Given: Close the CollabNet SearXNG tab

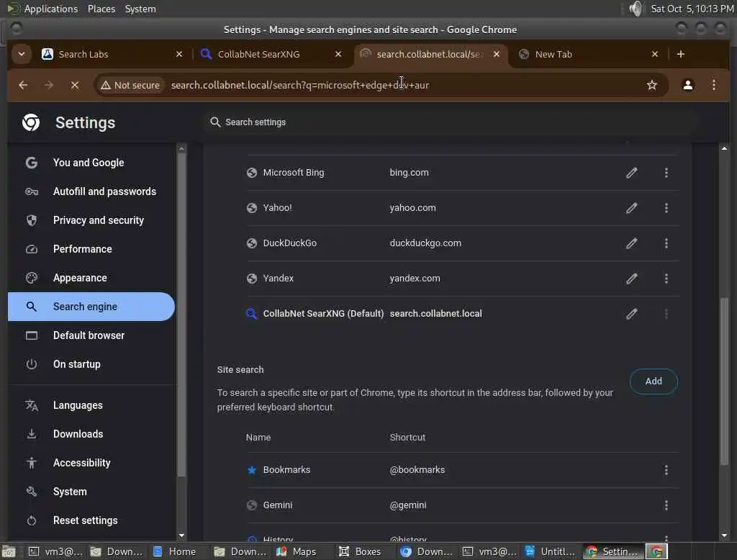Looking at the screenshot, I should pyautogui.click(x=338, y=54).
